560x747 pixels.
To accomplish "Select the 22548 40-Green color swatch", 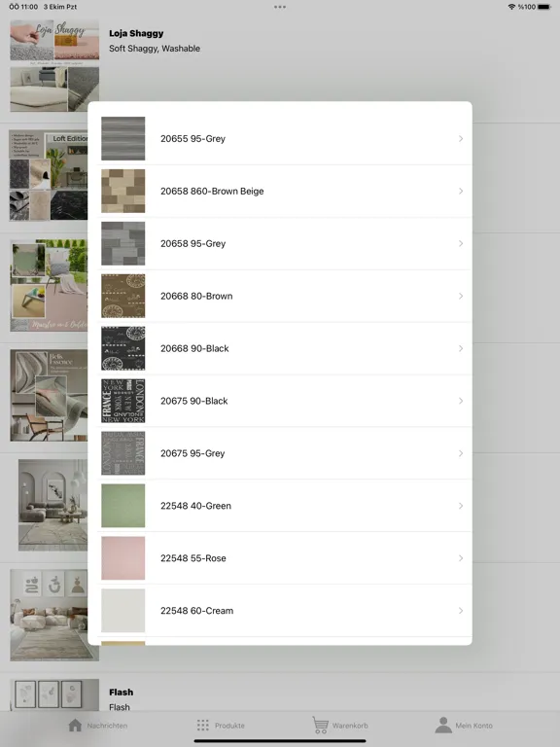I will coord(122,506).
